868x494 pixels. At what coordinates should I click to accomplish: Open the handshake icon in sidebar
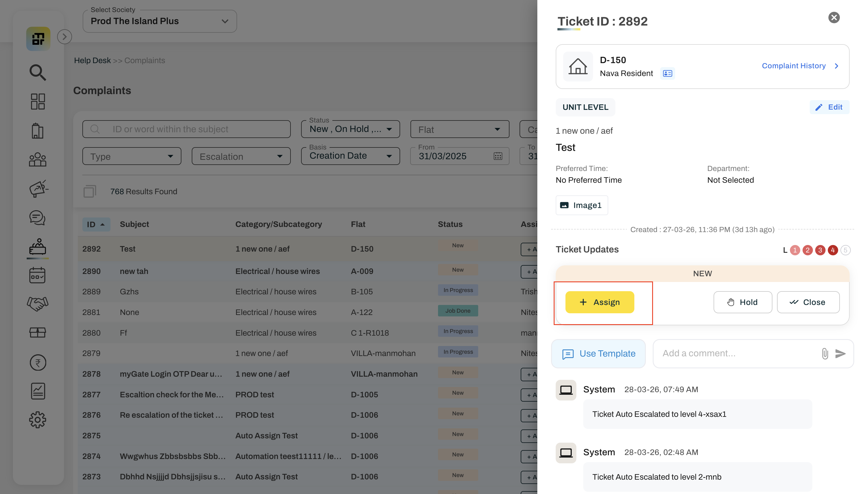tap(38, 304)
